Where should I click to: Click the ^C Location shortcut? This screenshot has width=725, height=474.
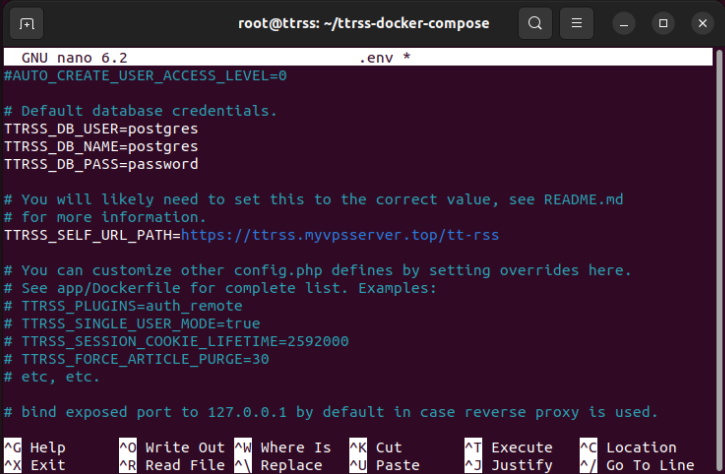(x=628, y=447)
